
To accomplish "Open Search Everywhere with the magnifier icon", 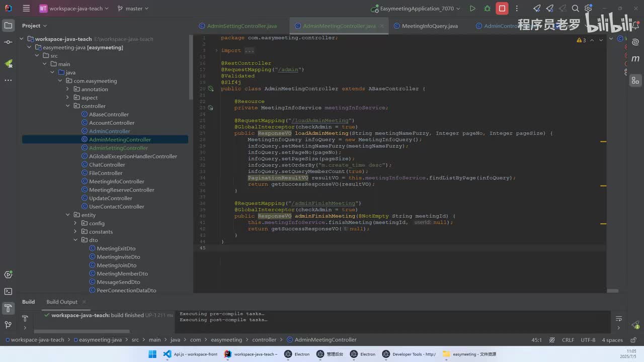I will coord(576,9).
